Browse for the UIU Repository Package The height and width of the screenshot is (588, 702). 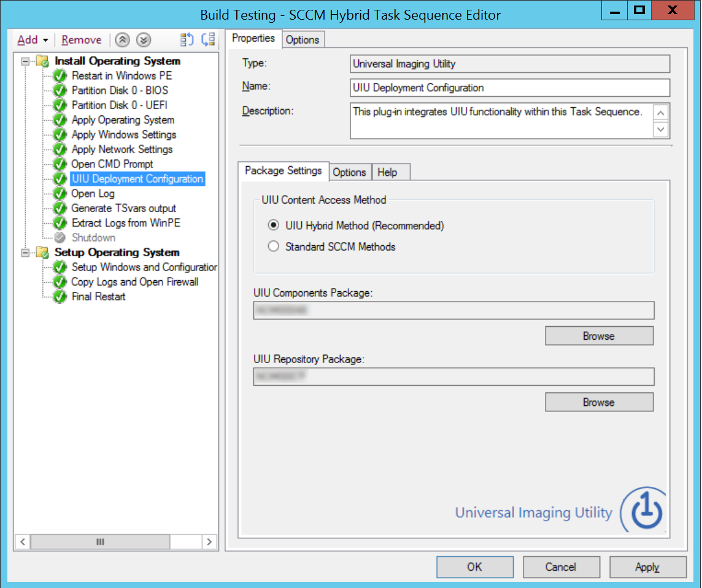[x=599, y=402]
